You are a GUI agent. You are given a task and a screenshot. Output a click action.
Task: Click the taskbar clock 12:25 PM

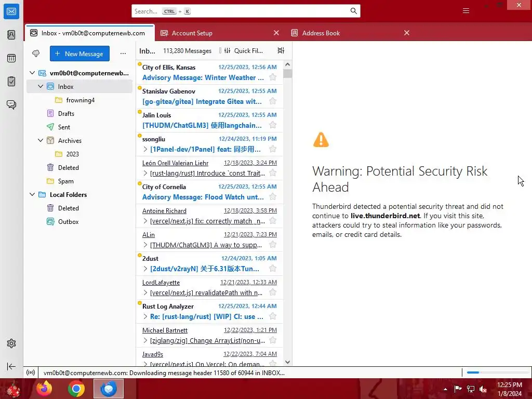pyautogui.click(x=509, y=385)
